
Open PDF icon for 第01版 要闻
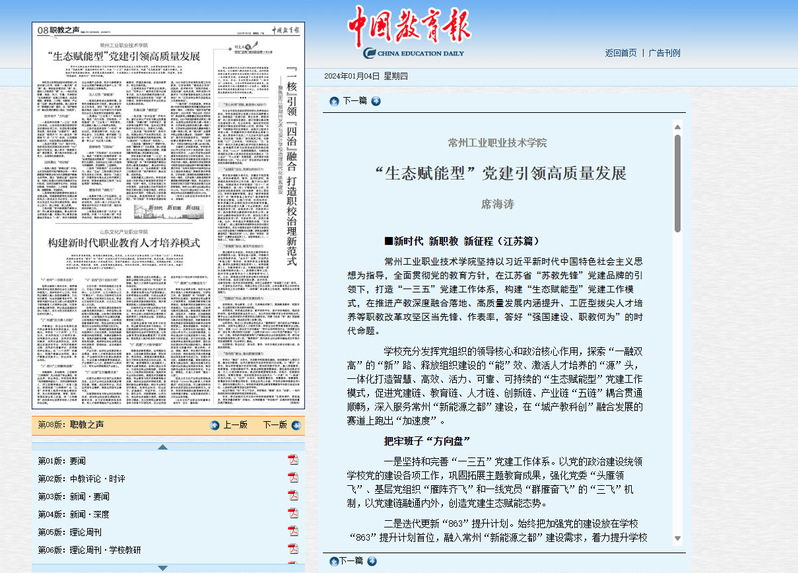293,460
